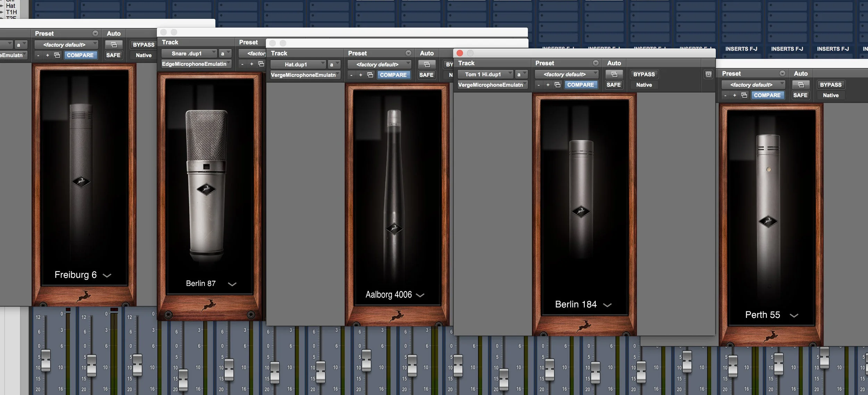Click automation enable icon in Freiburg 6 window
The width and height of the screenshot is (868, 395).
pos(114,44)
